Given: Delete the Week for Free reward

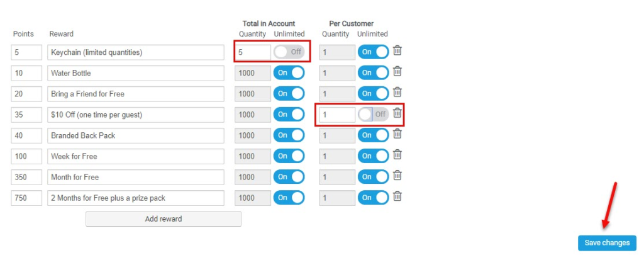Looking at the screenshot, I should [x=397, y=155].
